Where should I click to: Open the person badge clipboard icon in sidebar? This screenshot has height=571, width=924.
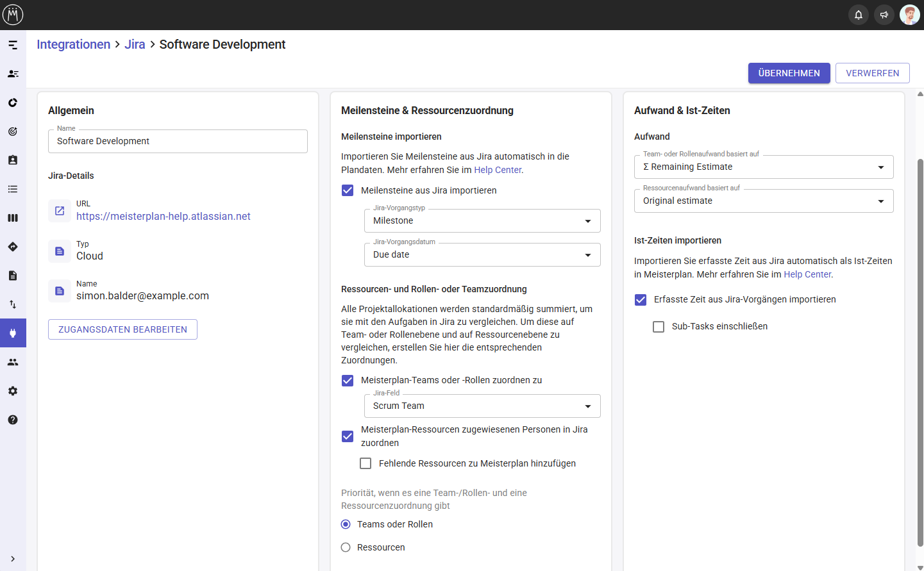click(x=13, y=160)
